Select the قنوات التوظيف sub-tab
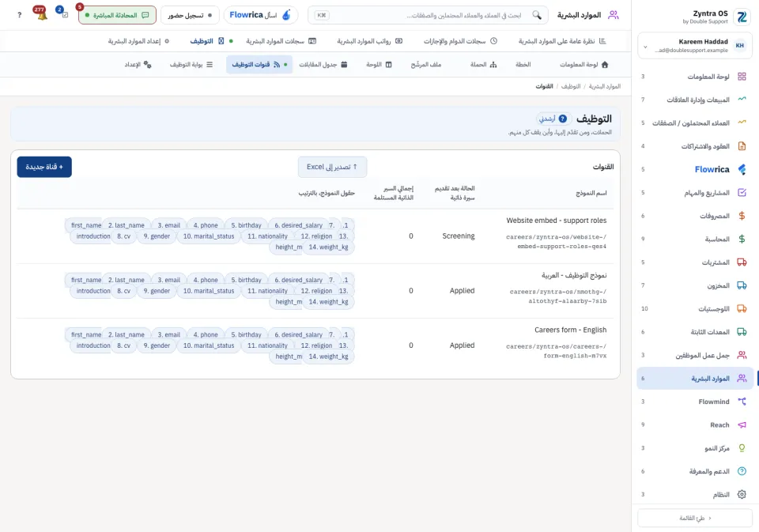 click(259, 64)
